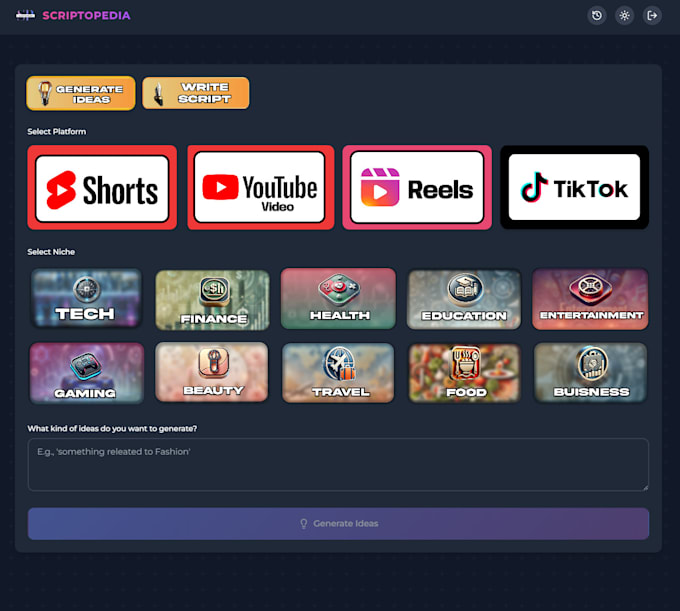The image size is (680, 611).
Task: Choose the TikTok platform card
Action: point(574,187)
